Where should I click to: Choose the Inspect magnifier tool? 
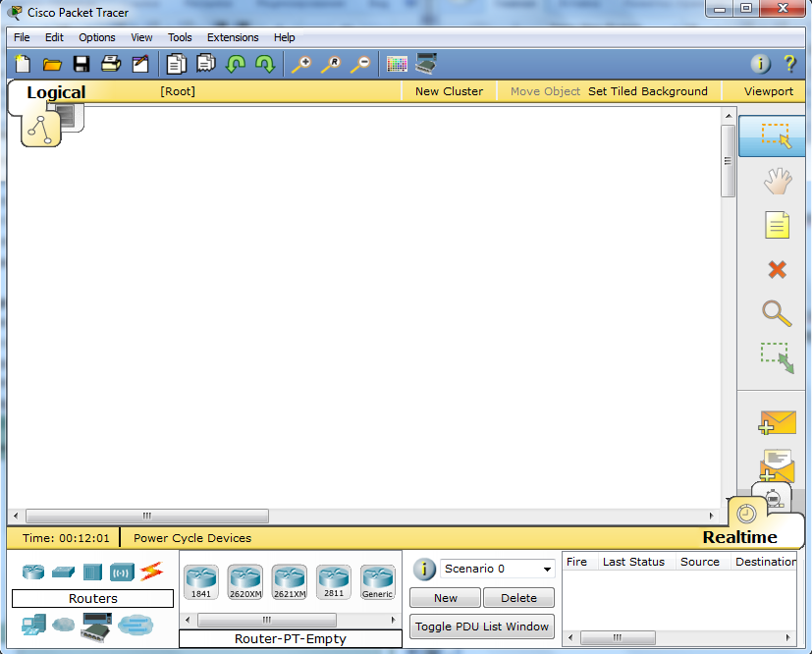coord(778,314)
